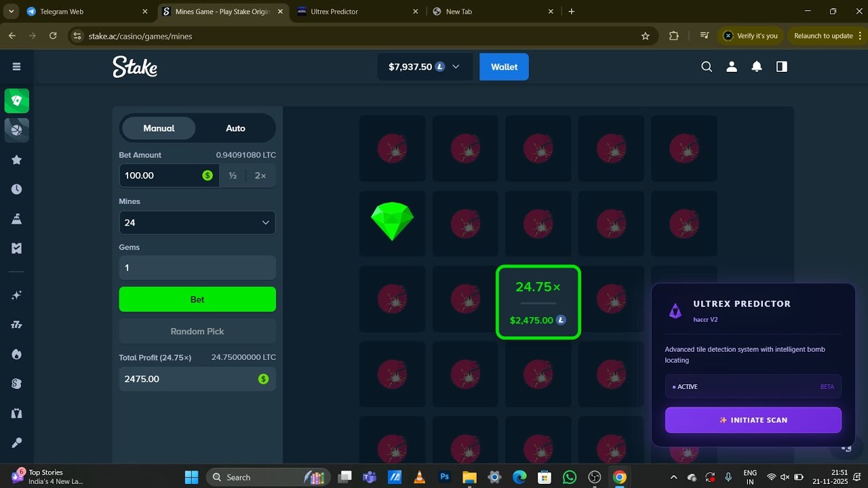Open Stake Originals S icon in sidebar
Screen dimensions: 868x488
pos(17,384)
